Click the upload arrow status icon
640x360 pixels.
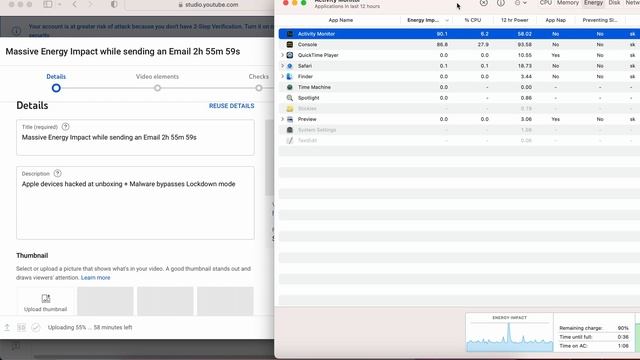point(7,327)
